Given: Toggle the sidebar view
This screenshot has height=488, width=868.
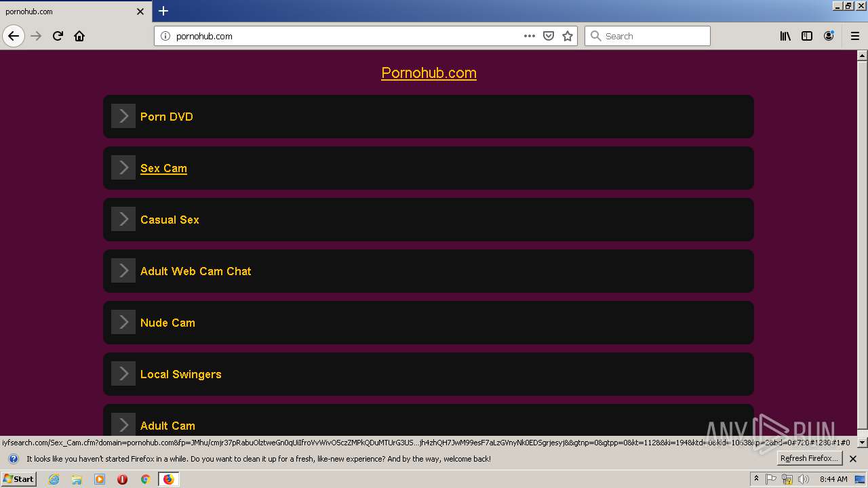Looking at the screenshot, I should [x=807, y=36].
